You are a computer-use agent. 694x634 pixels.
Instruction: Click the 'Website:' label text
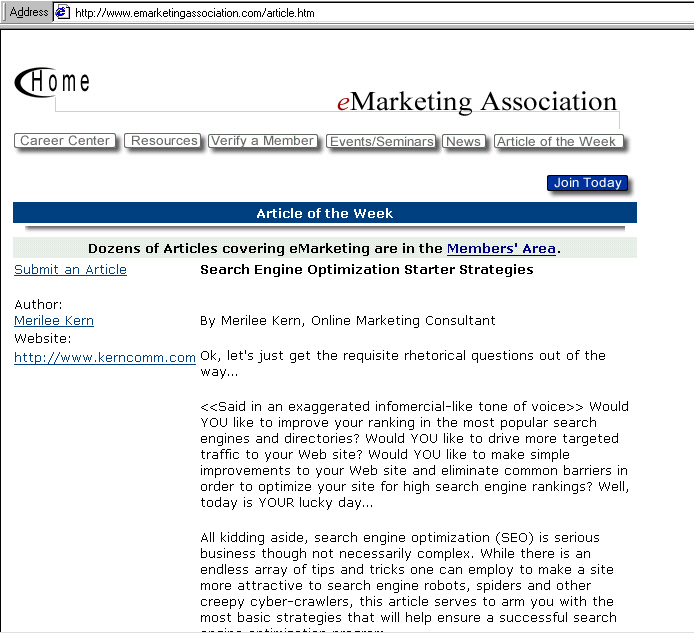(x=42, y=339)
